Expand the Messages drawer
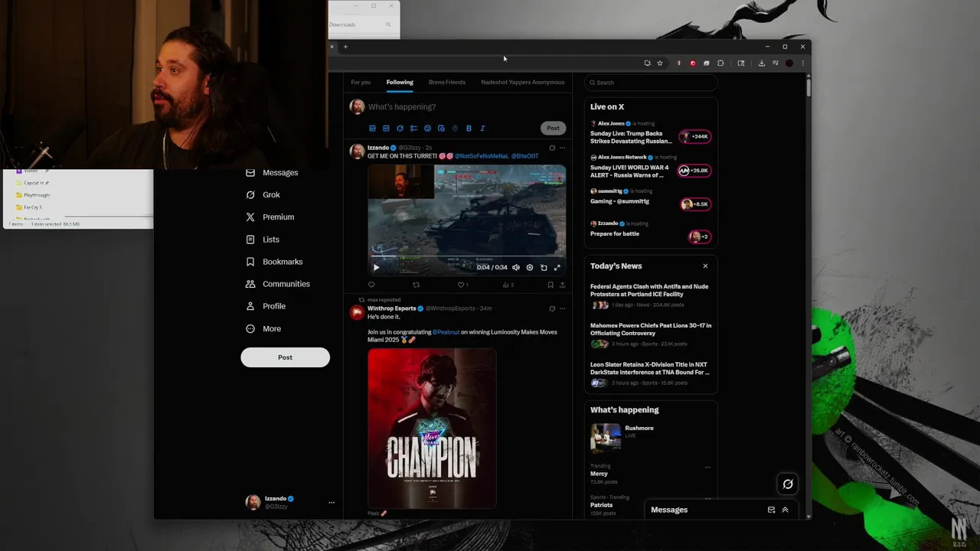 pos(785,510)
